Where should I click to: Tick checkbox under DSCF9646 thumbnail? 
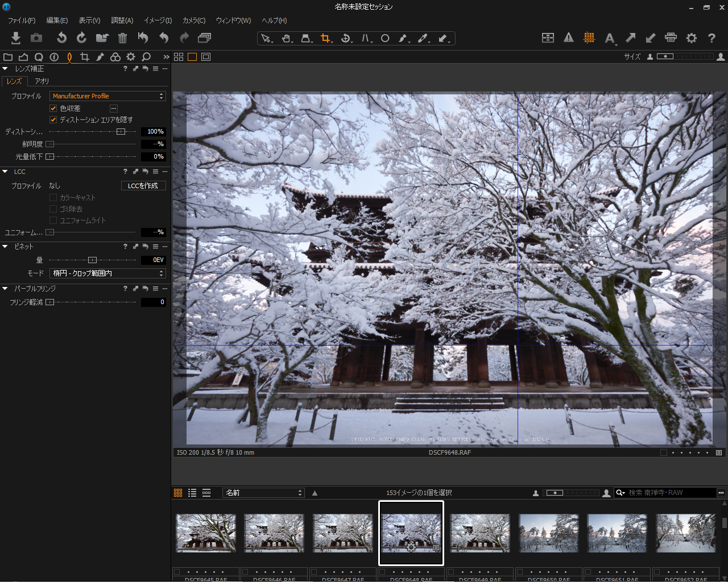point(245,572)
